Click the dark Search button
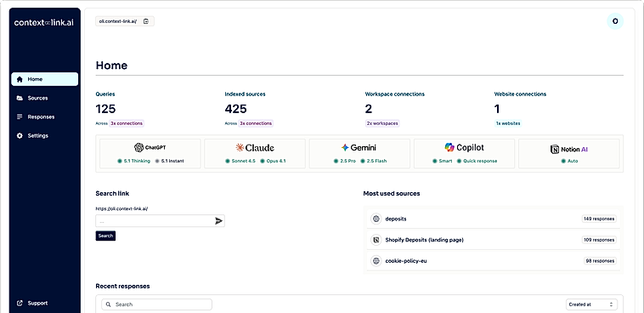Image resolution: width=644 pixels, height=313 pixels. pyautogui.click(x=105, y=236)
